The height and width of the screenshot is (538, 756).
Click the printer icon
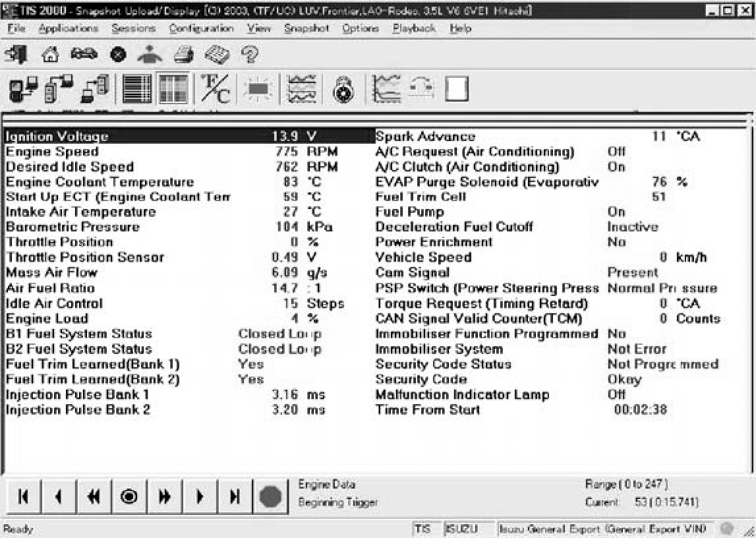click(x=183, y=56)
